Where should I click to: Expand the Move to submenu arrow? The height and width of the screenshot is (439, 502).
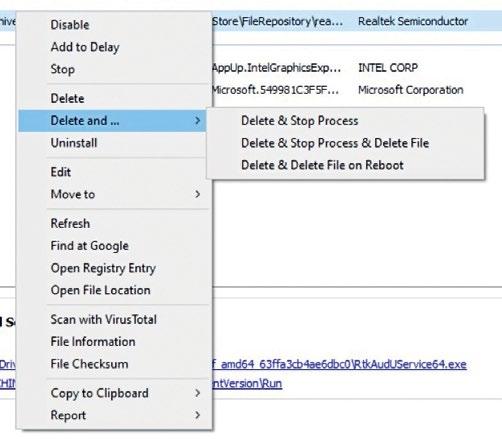pyautogui.click(x=198, y=194)
